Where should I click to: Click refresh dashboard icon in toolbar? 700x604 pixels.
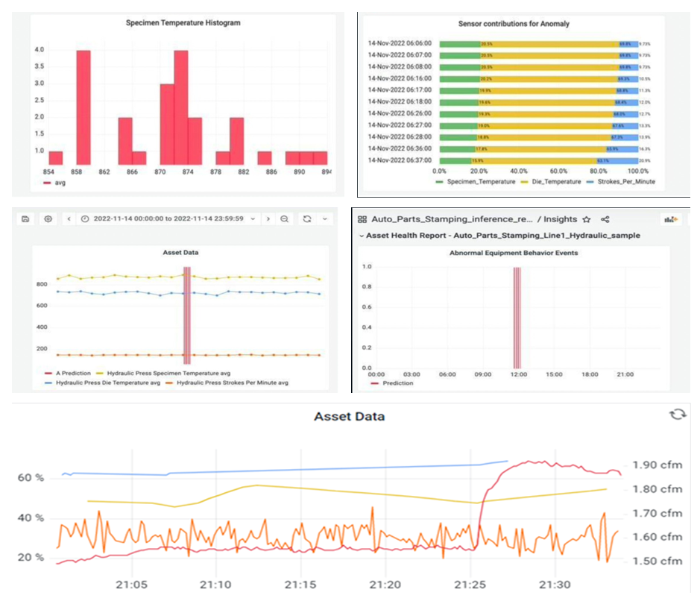pyautogui.click(x=306, y=218)
